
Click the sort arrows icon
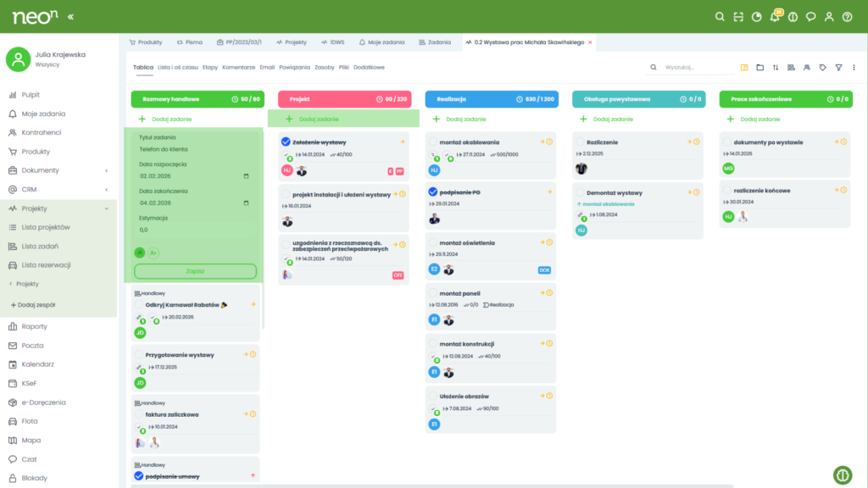tap(775, 67)
